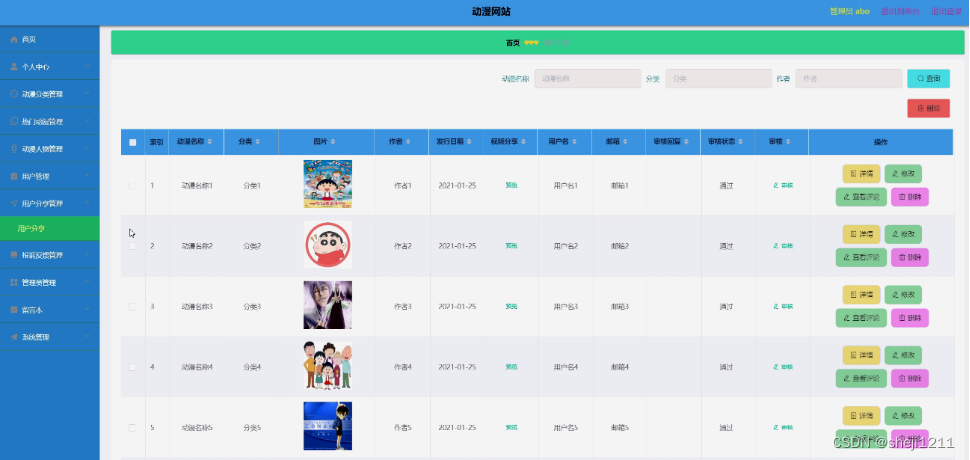Viewport: 970px width, 460px height.
Task: Click 退出登录 in the top bar
Action: click(946, 11)
